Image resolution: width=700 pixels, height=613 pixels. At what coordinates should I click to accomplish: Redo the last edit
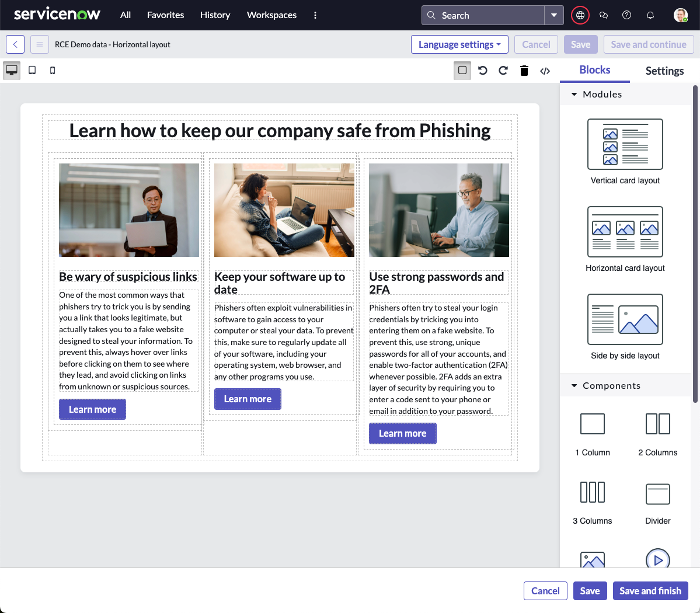(503, 71)
